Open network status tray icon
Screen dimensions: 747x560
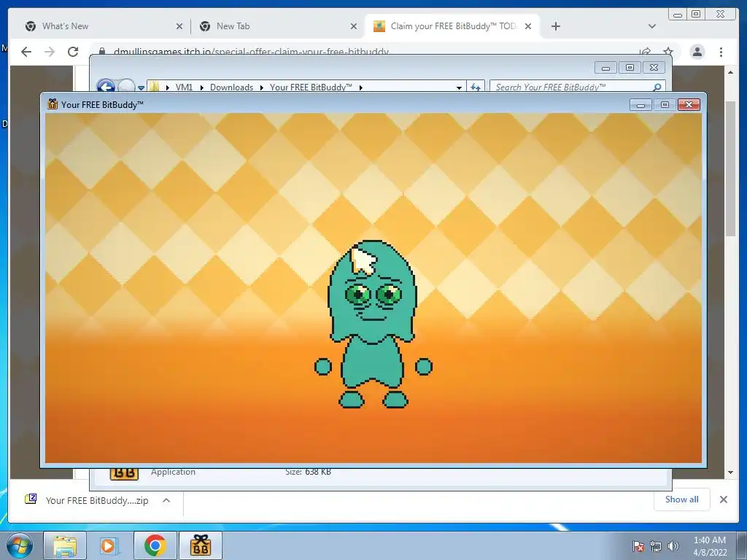656,546
